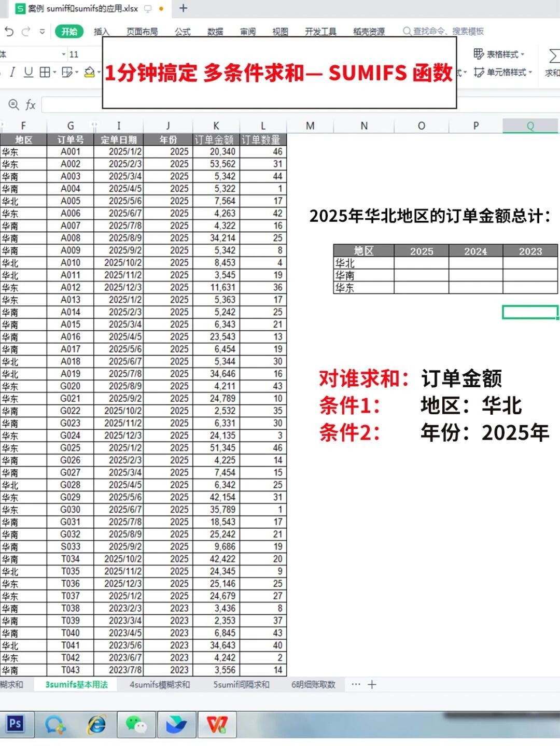560x746 pixels.
Task: Apply italic formatting with the I icon
Action: coord(12,72)
